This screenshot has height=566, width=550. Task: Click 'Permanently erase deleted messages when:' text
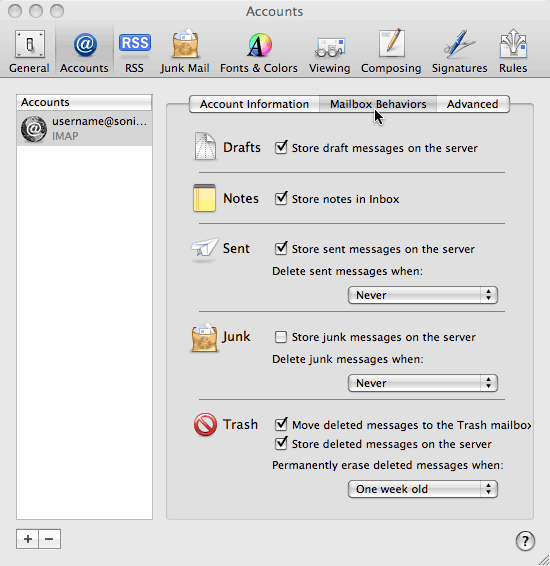(x=388, y=465)
